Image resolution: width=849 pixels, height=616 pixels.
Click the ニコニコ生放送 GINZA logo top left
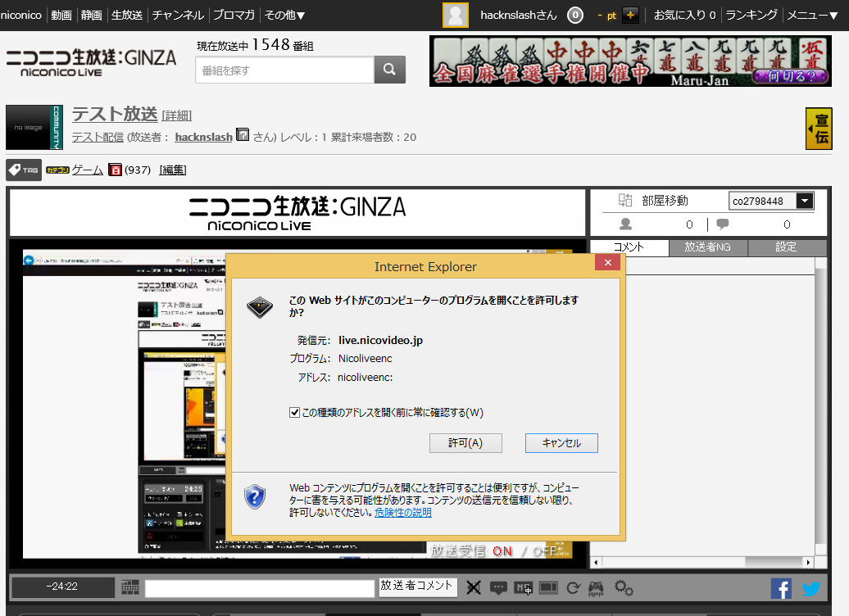pyautogui.click(x=92, y=62)
